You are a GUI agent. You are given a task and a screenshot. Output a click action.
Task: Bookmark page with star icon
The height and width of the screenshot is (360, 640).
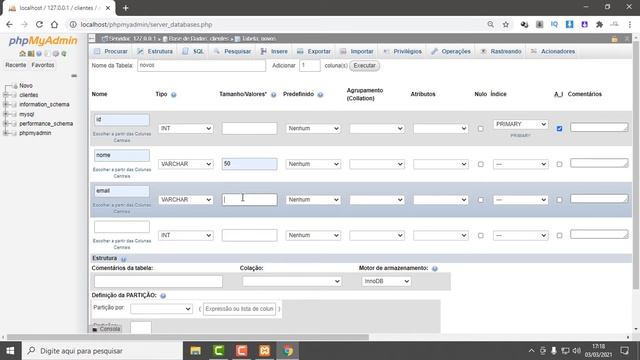point(506,24)
